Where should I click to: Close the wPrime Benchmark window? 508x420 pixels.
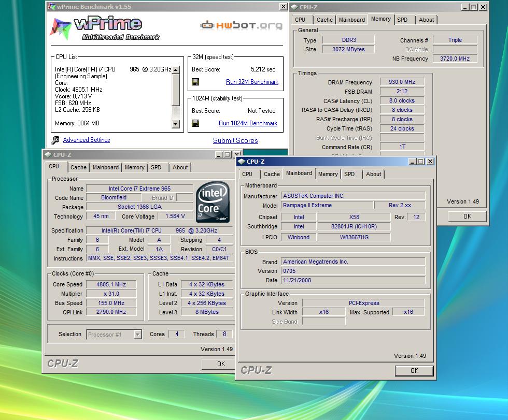tap(283, 6)
